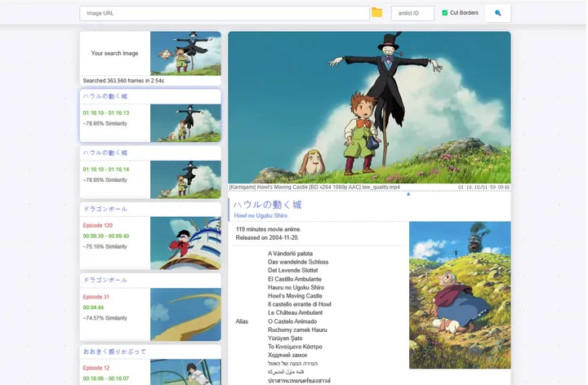Click alias 'Hauru no Ugoku Shiro'
588x385 pixels.
296,287
